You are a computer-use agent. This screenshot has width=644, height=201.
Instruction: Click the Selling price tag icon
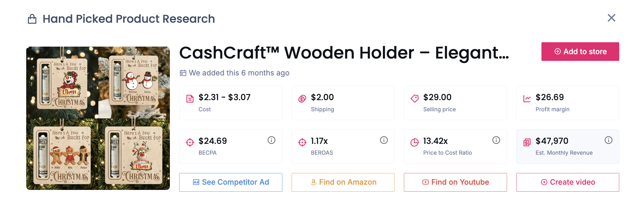click(414, 99)
